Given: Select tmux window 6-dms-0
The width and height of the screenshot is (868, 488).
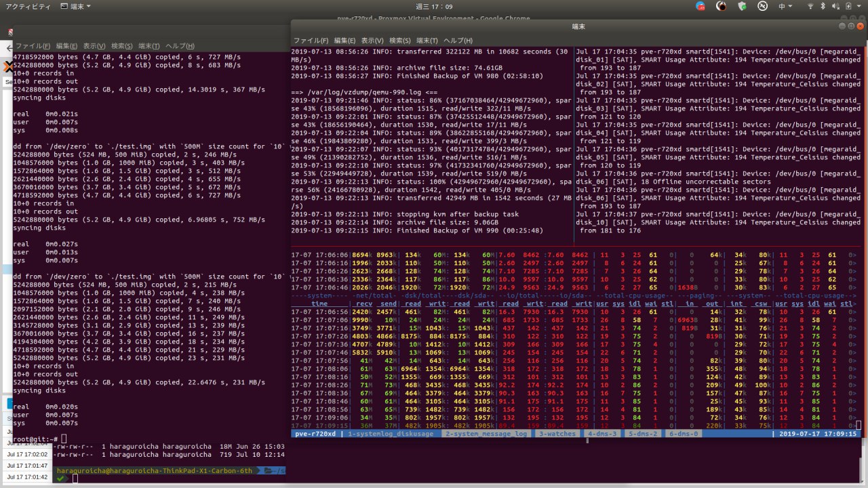Looking at the screenshot, I should coord(685,434).
